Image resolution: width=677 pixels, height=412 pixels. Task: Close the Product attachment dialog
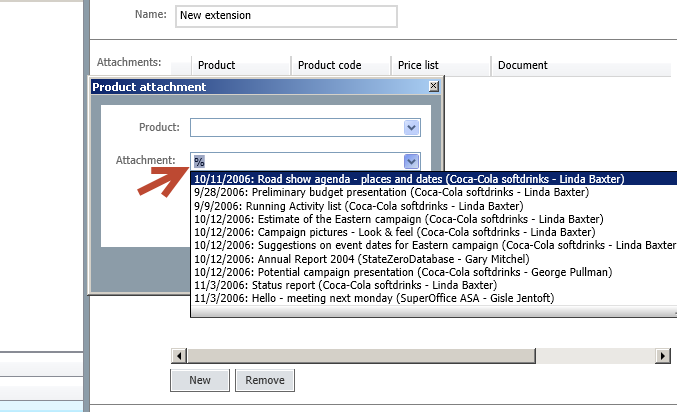434,86
